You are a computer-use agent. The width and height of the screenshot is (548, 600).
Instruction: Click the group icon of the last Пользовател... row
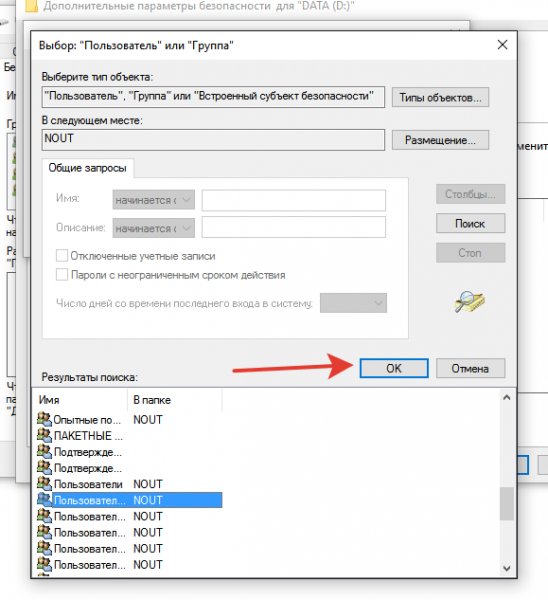(x=44, y=564)
